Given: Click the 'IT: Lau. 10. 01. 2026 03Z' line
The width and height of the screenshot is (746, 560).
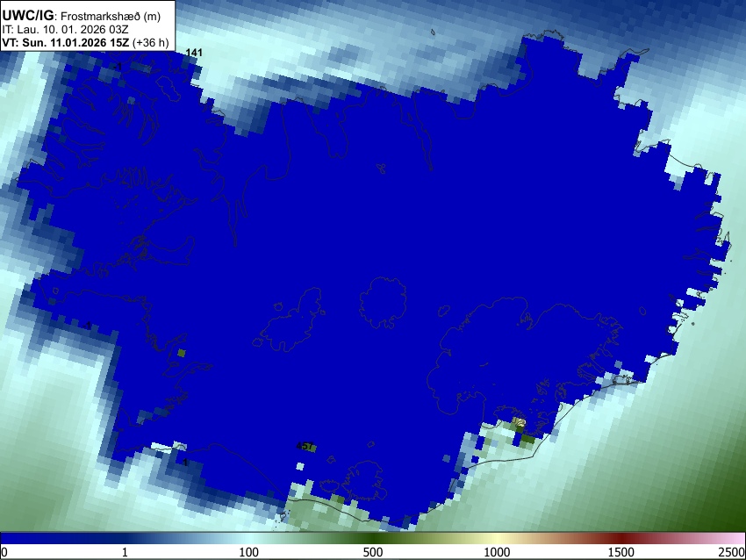Looking at the screenshot, I should tap(65, 30).
